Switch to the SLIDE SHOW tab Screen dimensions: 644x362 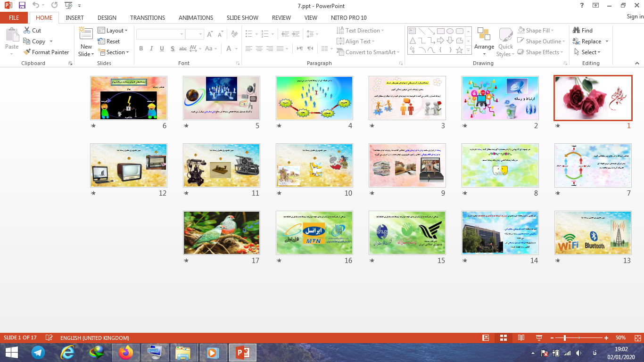242,17
